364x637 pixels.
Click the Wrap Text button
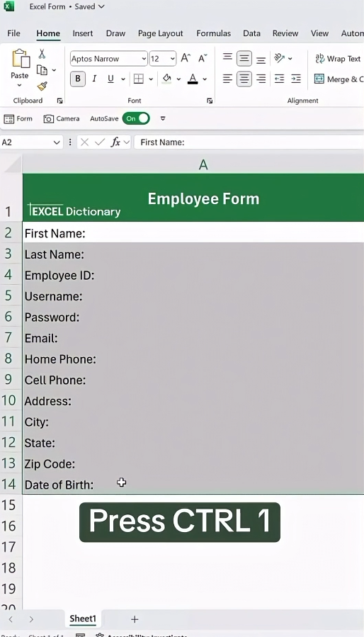click(338, 59)
